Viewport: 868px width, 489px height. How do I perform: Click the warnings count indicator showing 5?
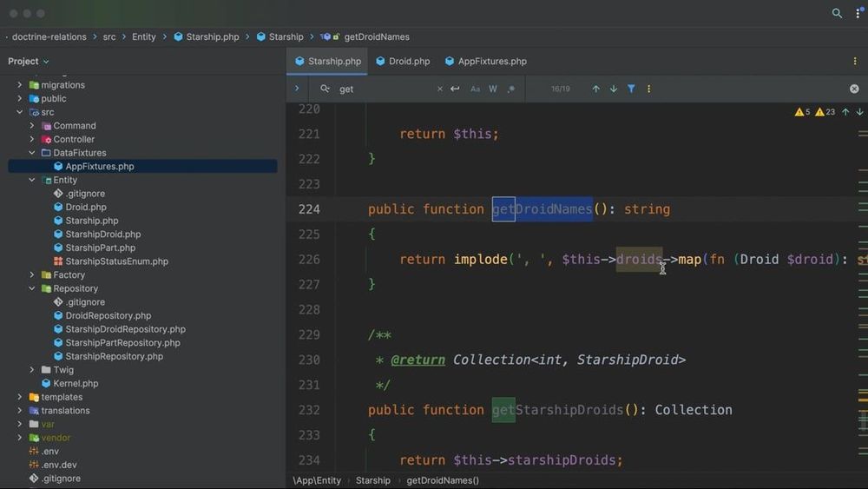(x=802, y=112)
